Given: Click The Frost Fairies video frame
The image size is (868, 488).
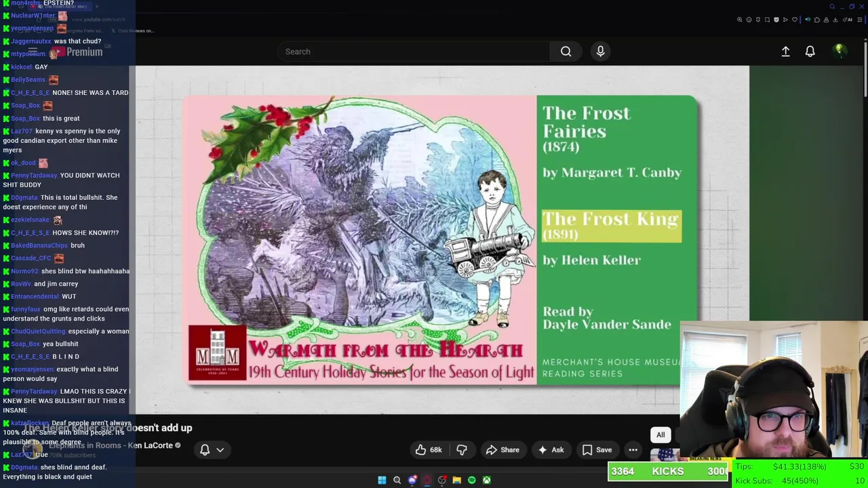Looking at the screenshot, I should (442, 240).
